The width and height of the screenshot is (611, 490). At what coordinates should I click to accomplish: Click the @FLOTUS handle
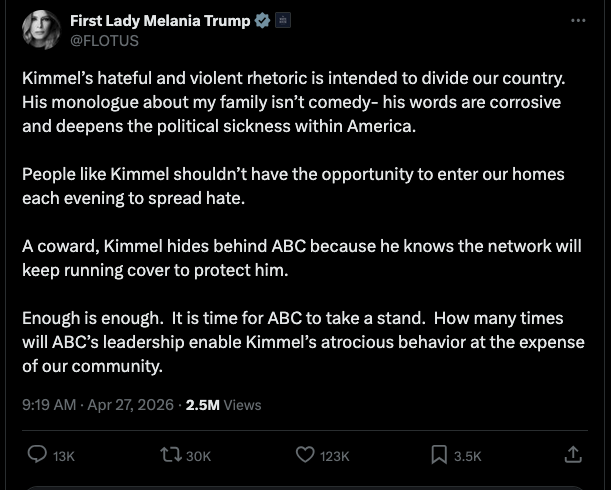[104, 41]
